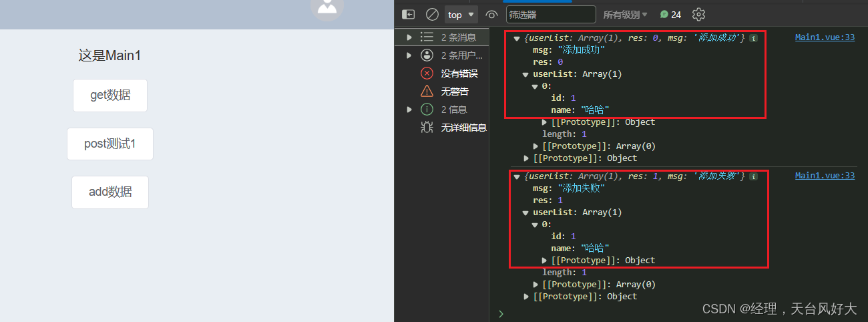Click the user messages person icon
Viewport: 868px width, 322px height.
click(427, 55)
